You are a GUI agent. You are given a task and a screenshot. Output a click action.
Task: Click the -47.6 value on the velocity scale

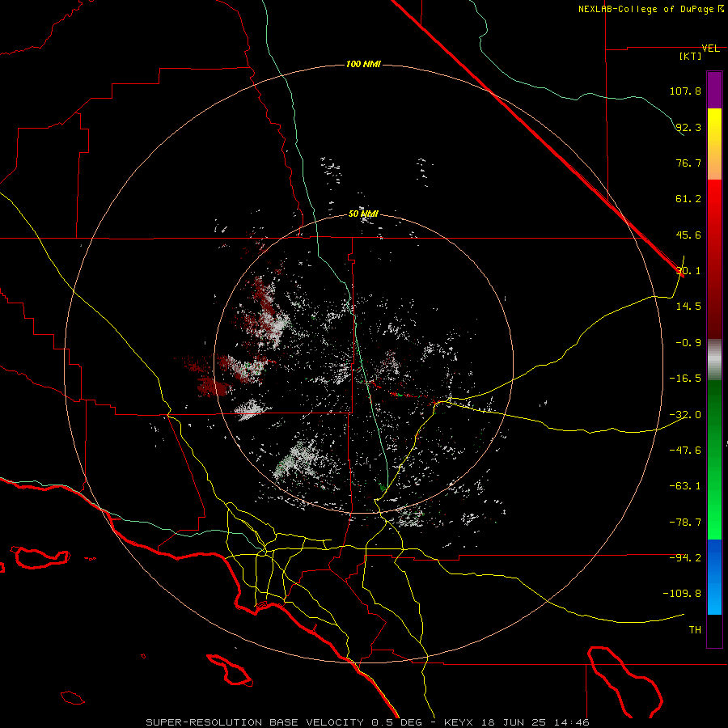click(x=685, y=451)
